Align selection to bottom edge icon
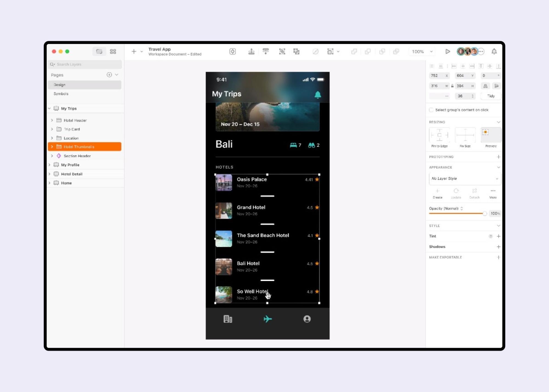The height and width of the screenshot is (392, 549). click(x=498, y=66)
